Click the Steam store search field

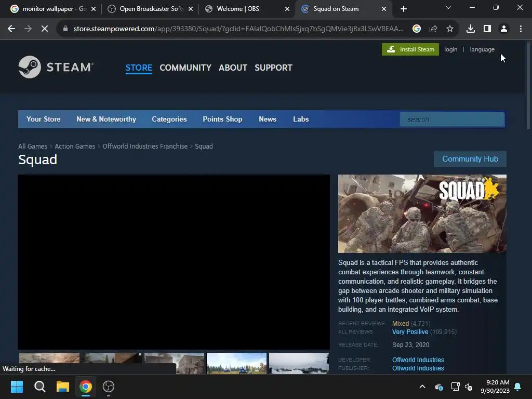coord(452,119)
